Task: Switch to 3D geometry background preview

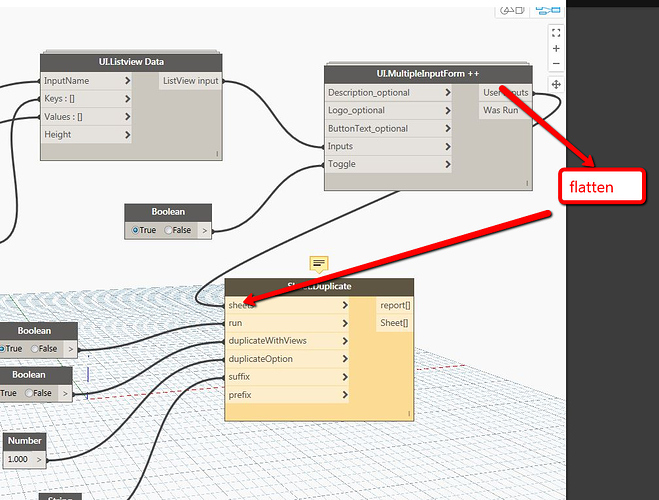Action: pyautogui.click(x=512, y=10)
